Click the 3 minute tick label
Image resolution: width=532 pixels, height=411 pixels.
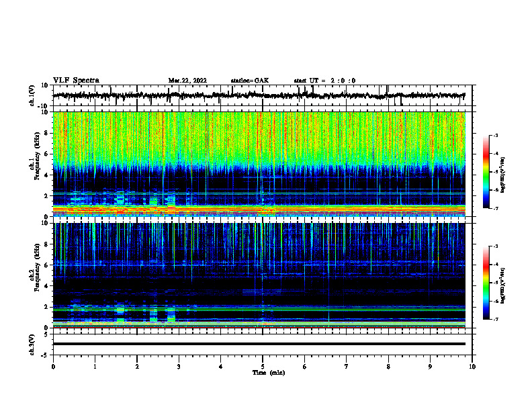coord(179,367)
